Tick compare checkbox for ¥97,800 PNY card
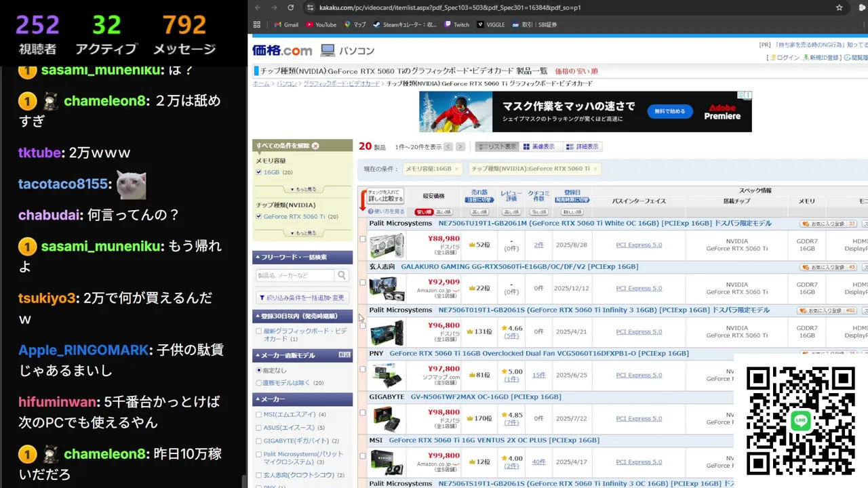The width and height of the screenshot is (868, 488). [x=363, y=369]
